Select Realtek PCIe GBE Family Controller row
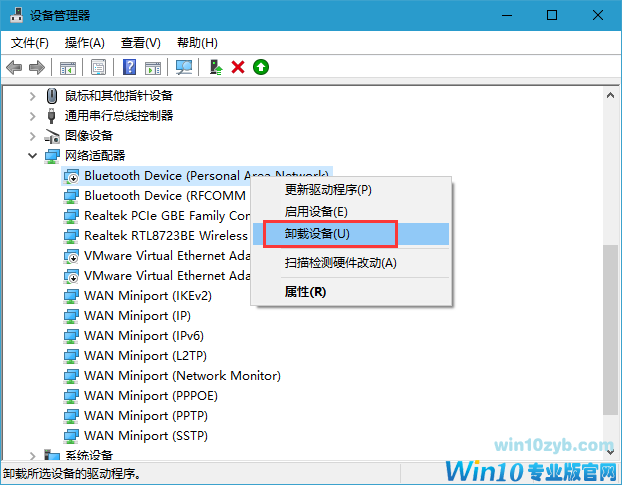This screenshot has width=622, height=485. pos(157,216)
